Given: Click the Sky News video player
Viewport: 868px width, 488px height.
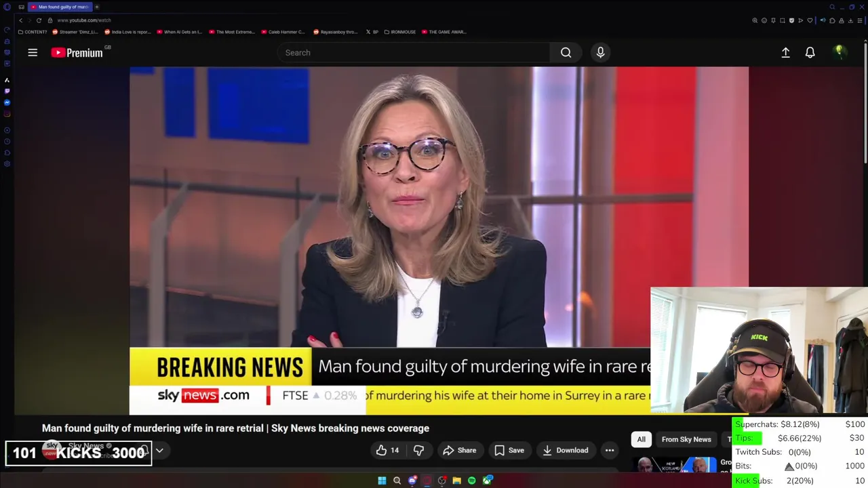Looking at the screenshot, I should [439, 241].
